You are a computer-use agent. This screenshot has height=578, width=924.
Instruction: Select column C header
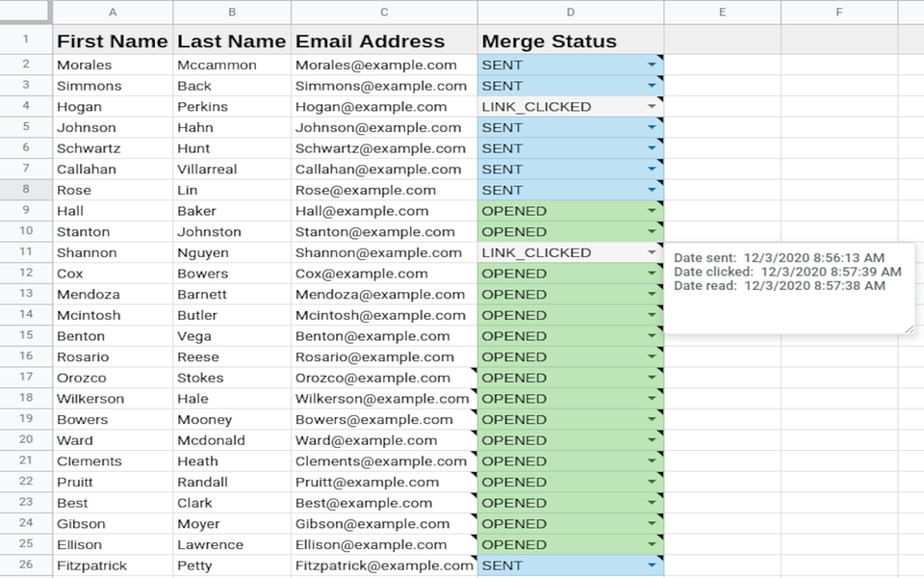384,12
